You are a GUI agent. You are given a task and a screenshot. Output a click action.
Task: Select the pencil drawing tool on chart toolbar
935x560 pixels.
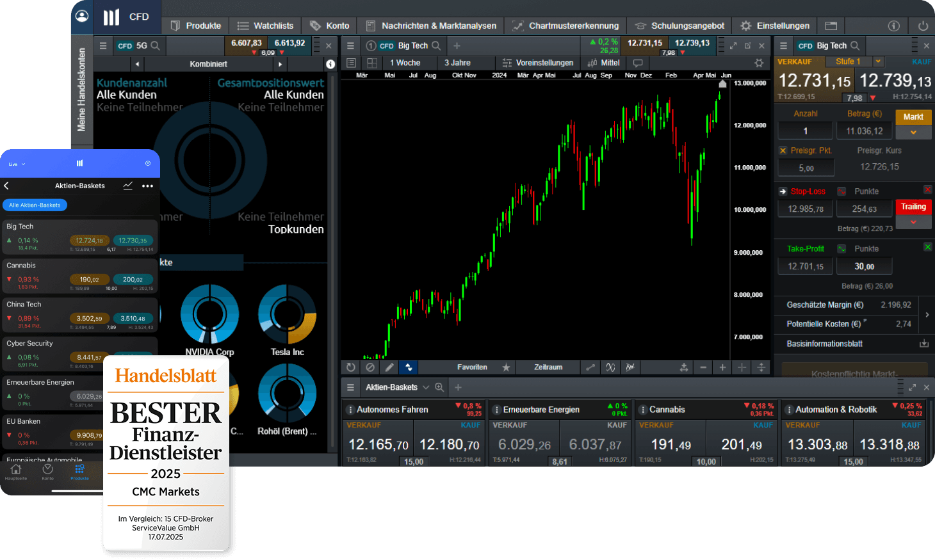coord(389,367)
